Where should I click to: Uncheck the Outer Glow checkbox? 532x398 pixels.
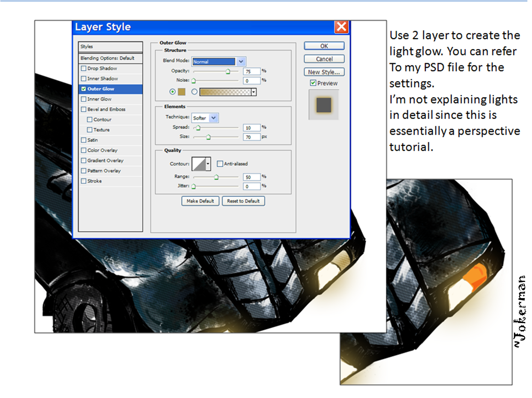click(84, 89)
